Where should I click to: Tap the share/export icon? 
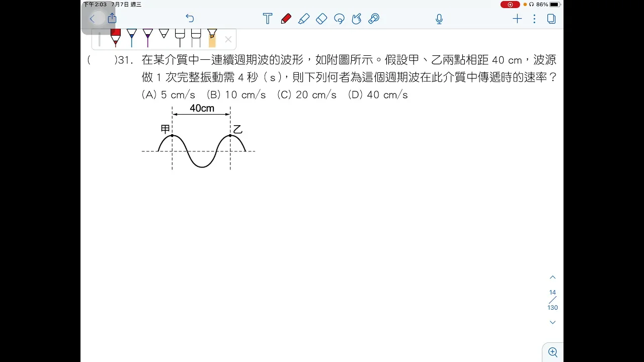112,19
